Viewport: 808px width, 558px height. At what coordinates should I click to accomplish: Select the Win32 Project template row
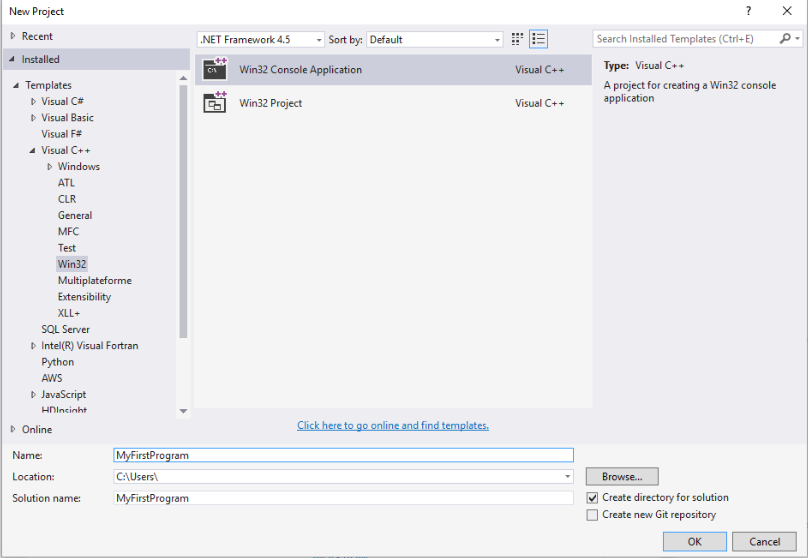tap(393, 103)
